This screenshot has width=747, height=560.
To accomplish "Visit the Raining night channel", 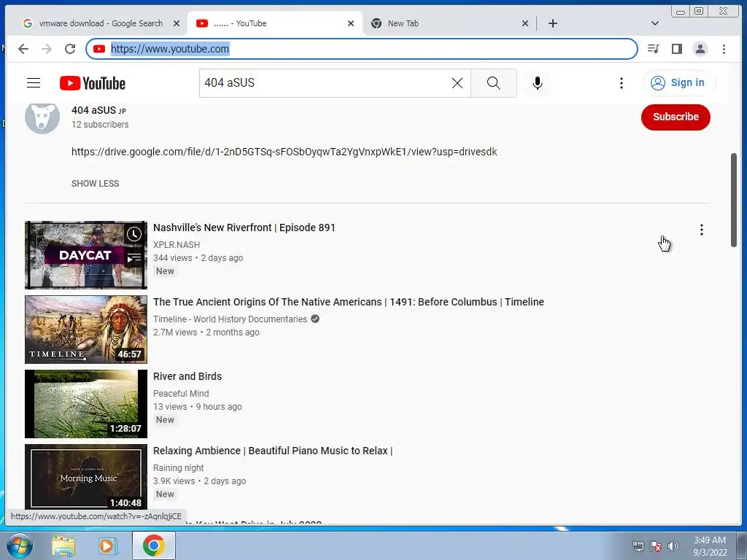I will click(178, 467).
